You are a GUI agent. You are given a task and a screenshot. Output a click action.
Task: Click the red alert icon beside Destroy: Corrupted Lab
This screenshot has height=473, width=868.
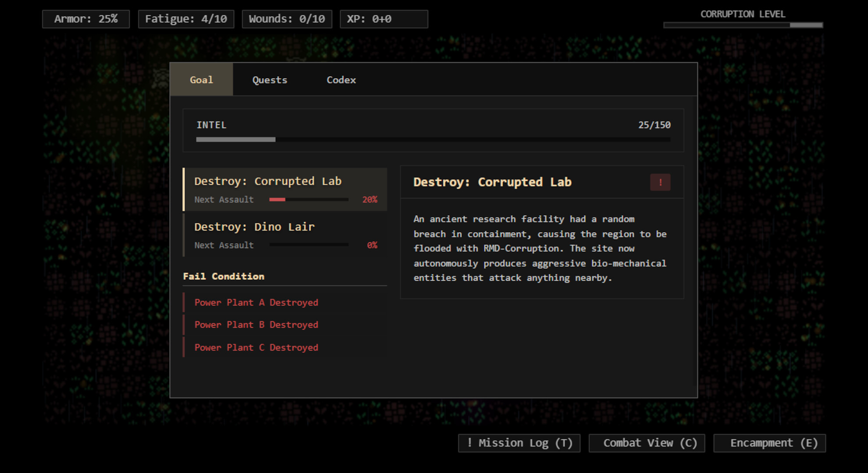click(660, 182)
